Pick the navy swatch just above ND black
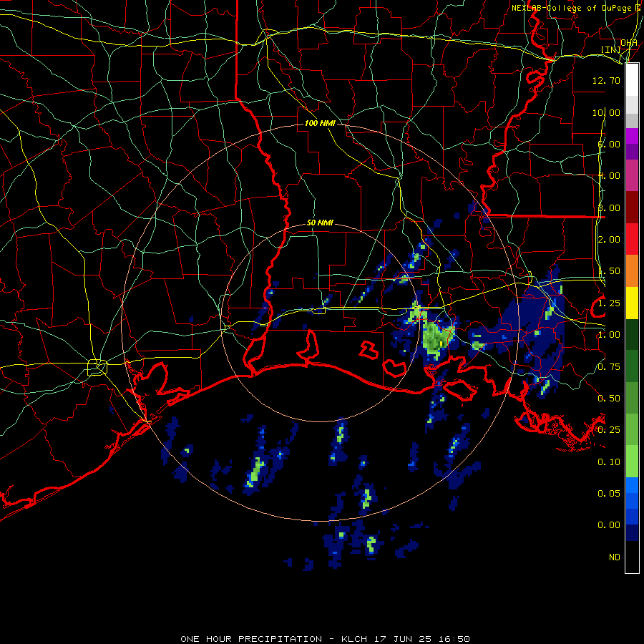Screen dimensions: 644x644 [632, 532]
